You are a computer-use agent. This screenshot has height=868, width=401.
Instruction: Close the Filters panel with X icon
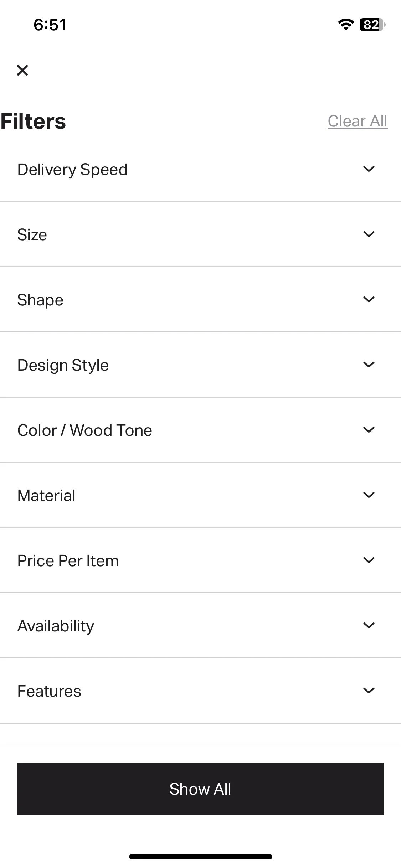[22, 70]
